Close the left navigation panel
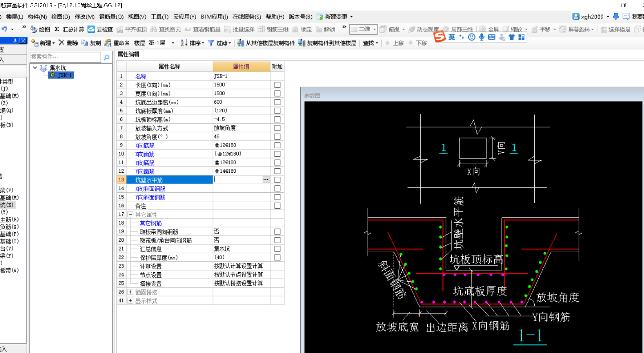This screenshot has width=644, height=353. pyautogui.click(x=23, y=40)
